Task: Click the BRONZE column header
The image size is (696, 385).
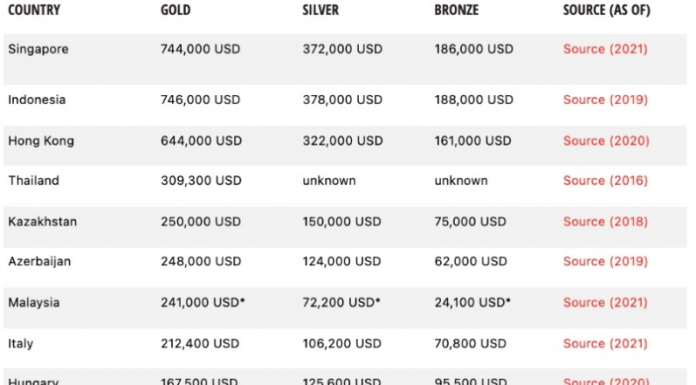Action: tap(456, 10)
